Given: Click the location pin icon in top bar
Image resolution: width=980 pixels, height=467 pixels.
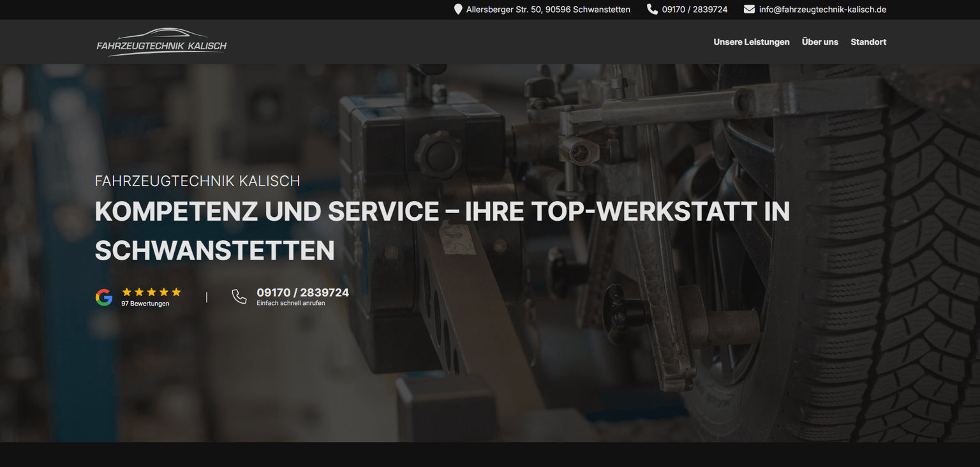Looking at the screenshot, I should pos(457,10).
